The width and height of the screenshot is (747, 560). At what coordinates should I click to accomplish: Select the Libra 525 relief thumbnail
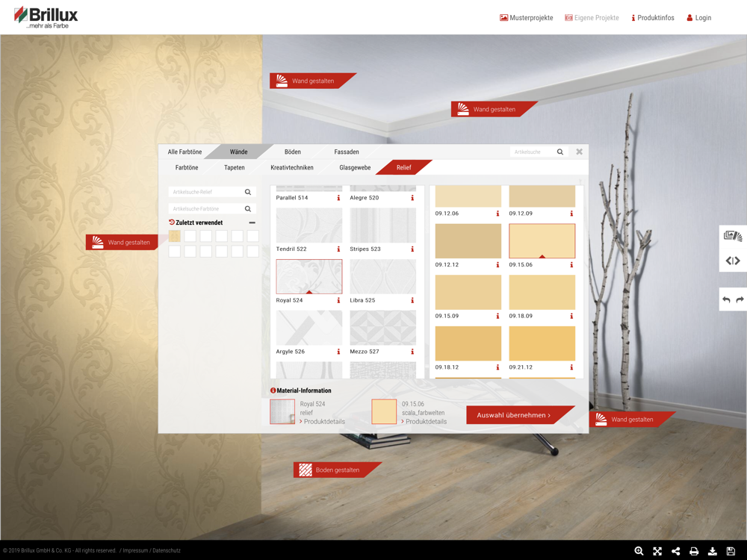click(x=383, y=277)
